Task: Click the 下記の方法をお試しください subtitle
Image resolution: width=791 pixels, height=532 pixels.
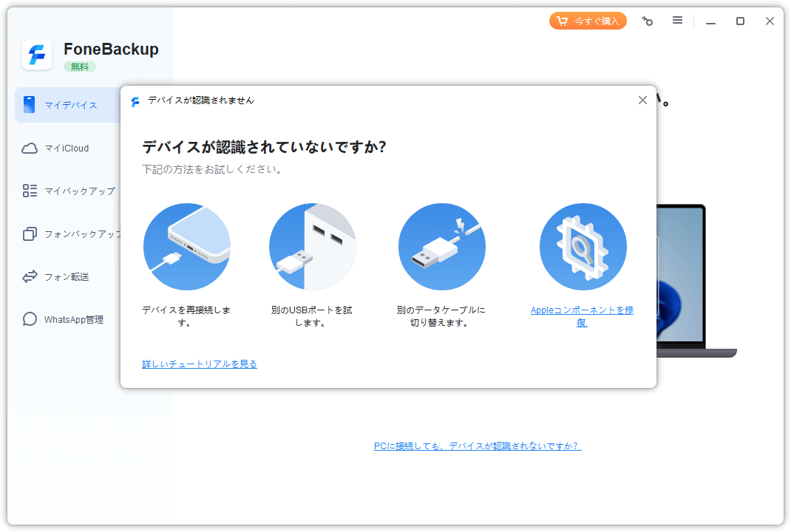Action: pyautogui.click(x=212, y=169)
